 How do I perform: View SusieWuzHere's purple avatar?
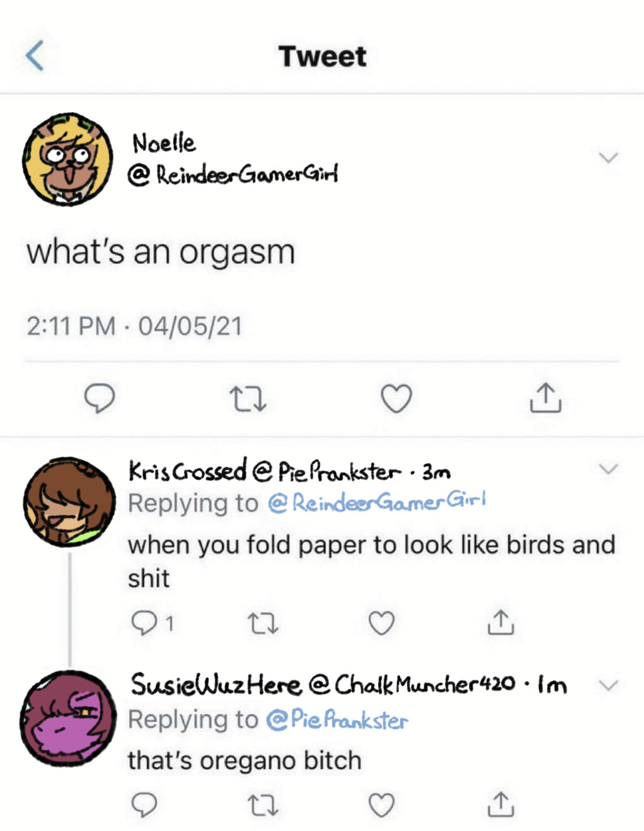pos(68,718)
